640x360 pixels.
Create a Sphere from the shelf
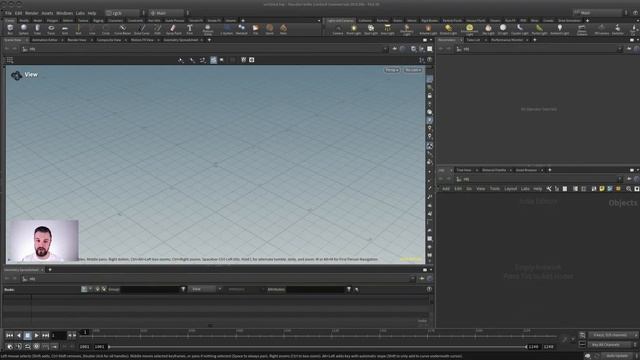(x=24, y=29)
